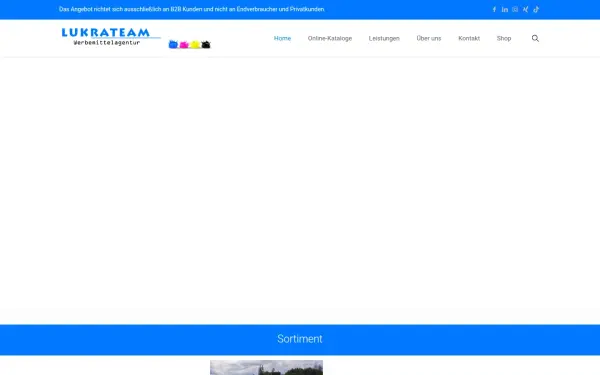This screenshot has width=600, height=375.
Task: Open the LinkedIn social icon
Action: coord(505,10)
